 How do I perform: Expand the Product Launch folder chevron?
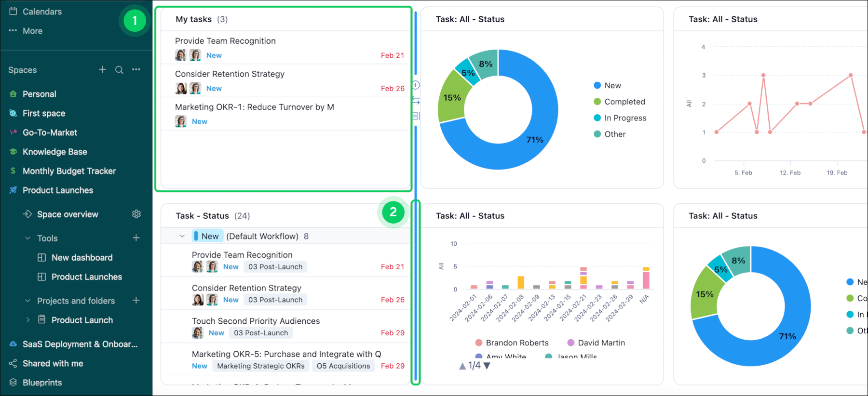tap(27, 320)
